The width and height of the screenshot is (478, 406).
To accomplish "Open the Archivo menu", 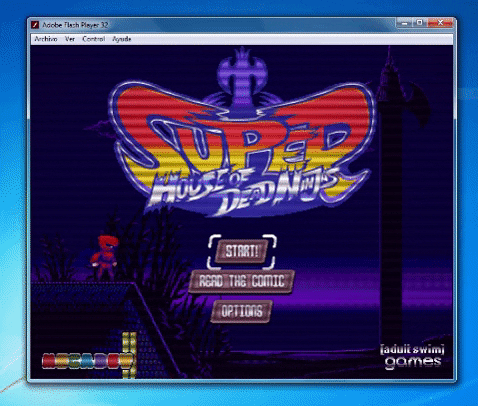I will [46, 39].
